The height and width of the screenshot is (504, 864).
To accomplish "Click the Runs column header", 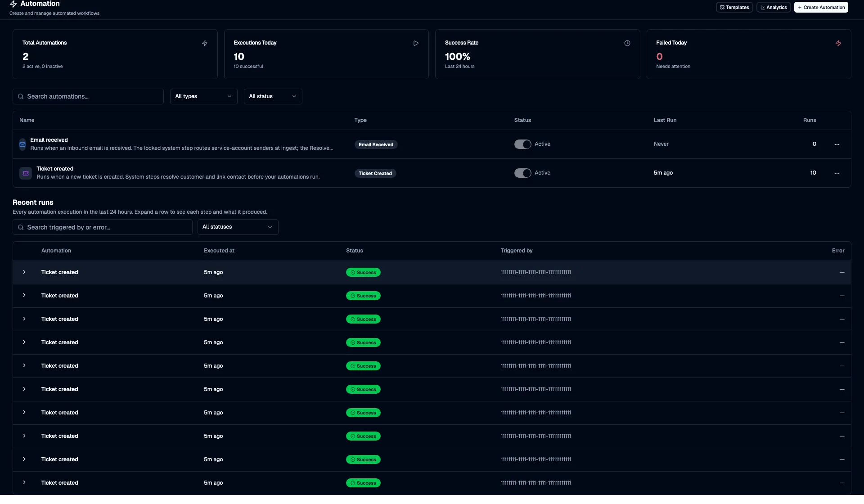I will 810,120.
